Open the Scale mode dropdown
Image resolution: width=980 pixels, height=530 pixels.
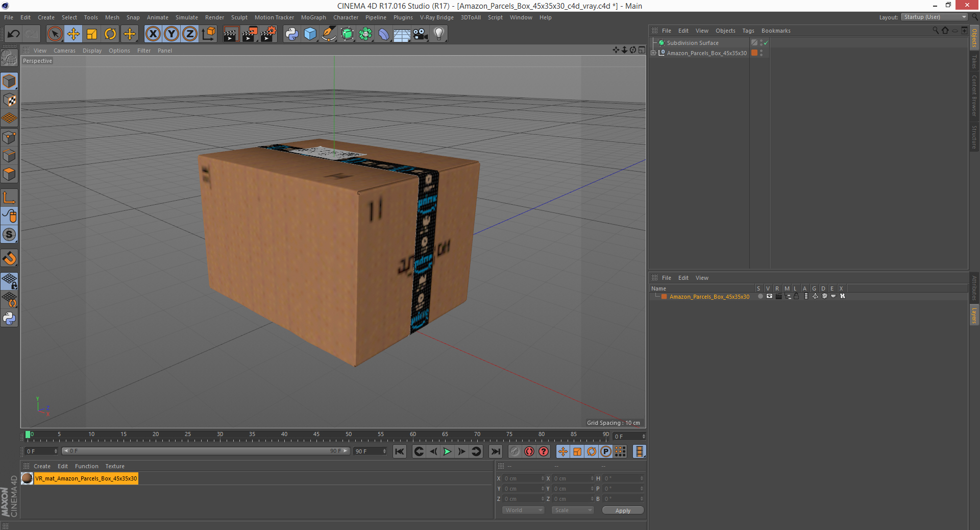tap(573, 511)
